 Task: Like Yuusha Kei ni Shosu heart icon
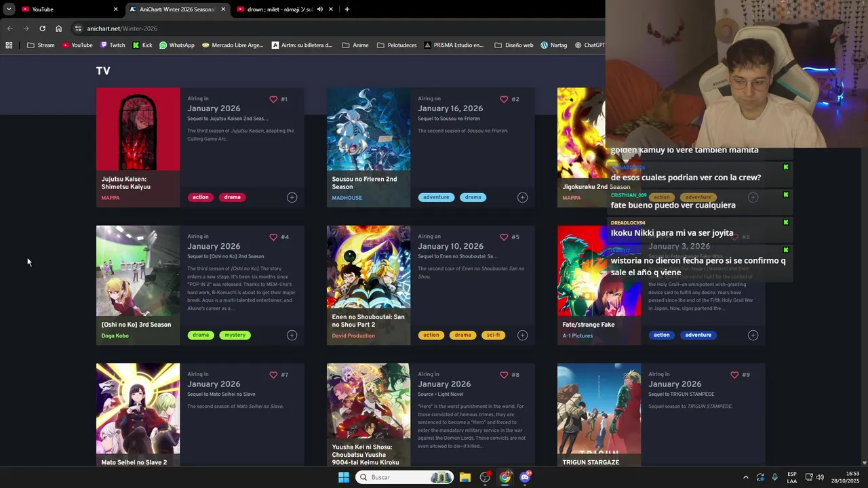(504, 375)
